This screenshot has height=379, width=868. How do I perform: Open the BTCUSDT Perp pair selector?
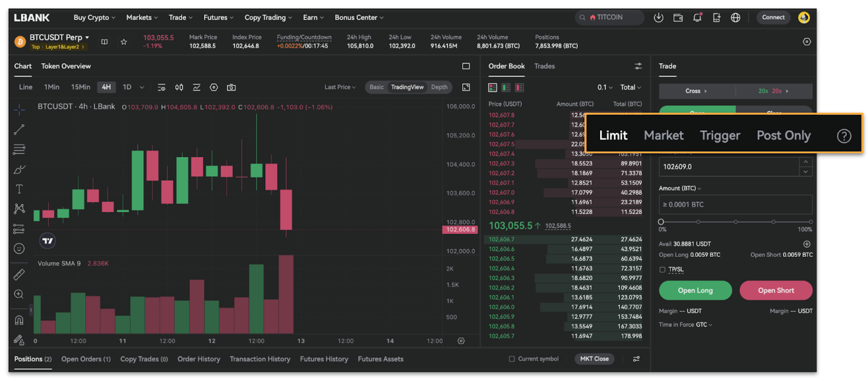[59, 37]
